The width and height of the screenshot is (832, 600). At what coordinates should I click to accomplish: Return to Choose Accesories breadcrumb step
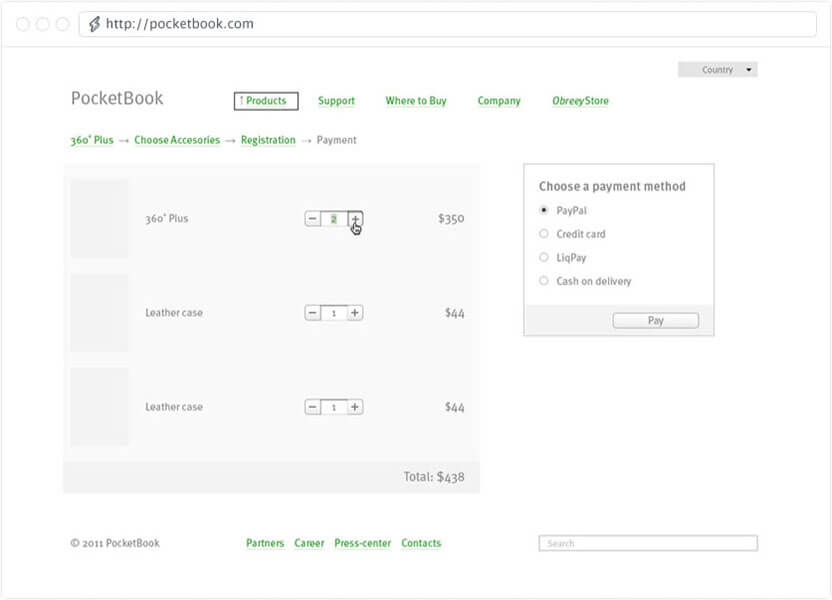pyautogui.click(x=177, y=141)
